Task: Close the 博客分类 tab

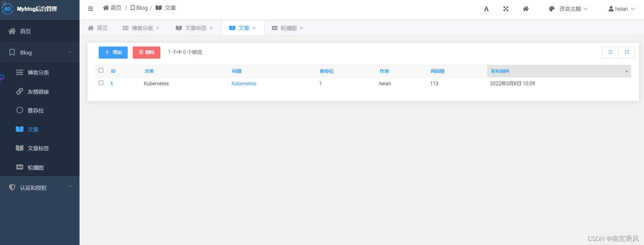Action: [158, 28]
